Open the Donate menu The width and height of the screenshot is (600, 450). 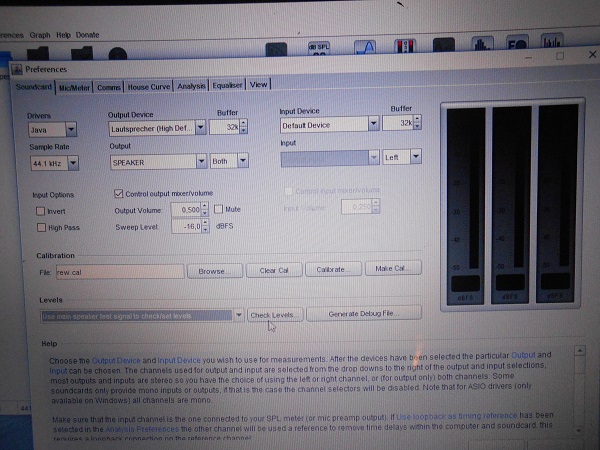88,35
